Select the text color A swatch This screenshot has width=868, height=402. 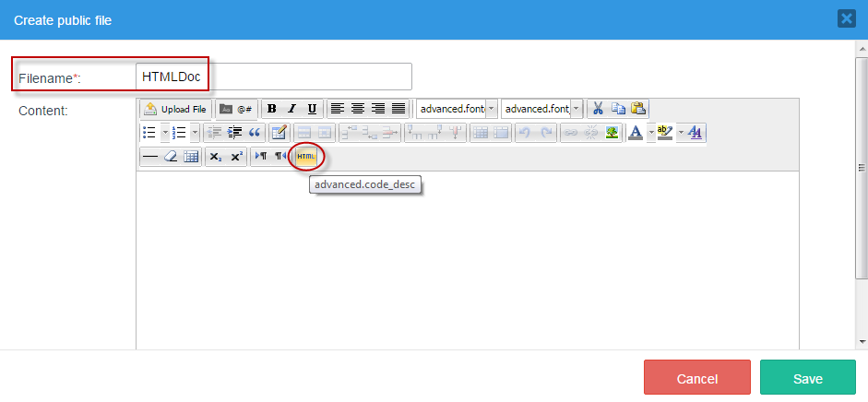[x=635, y=133]
